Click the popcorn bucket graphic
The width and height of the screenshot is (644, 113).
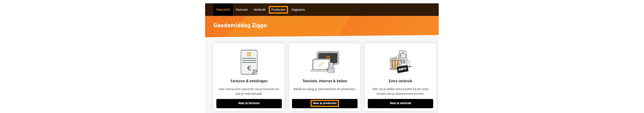tap(394, 63)
